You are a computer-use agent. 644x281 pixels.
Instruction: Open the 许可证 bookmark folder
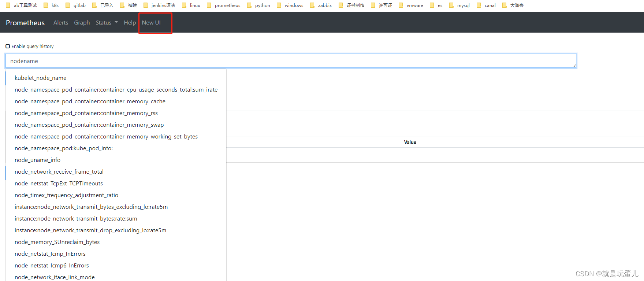(x=381, y=5)
